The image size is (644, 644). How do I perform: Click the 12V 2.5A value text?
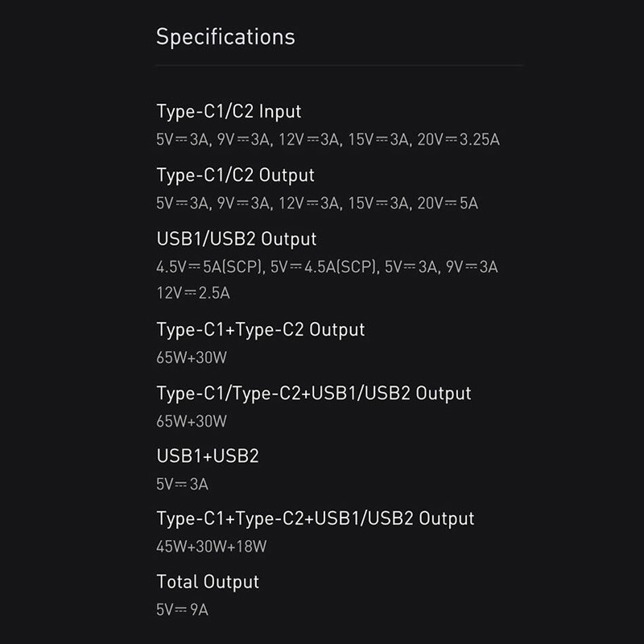[x=193, y=293]
